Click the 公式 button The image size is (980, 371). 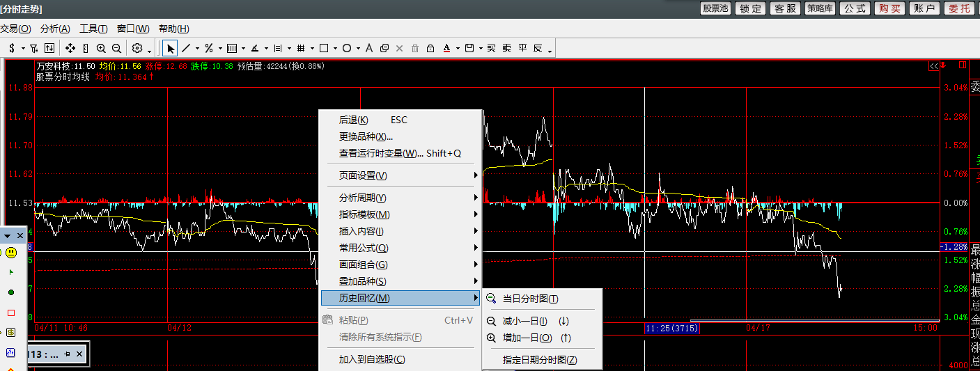[x=855, y=8]
